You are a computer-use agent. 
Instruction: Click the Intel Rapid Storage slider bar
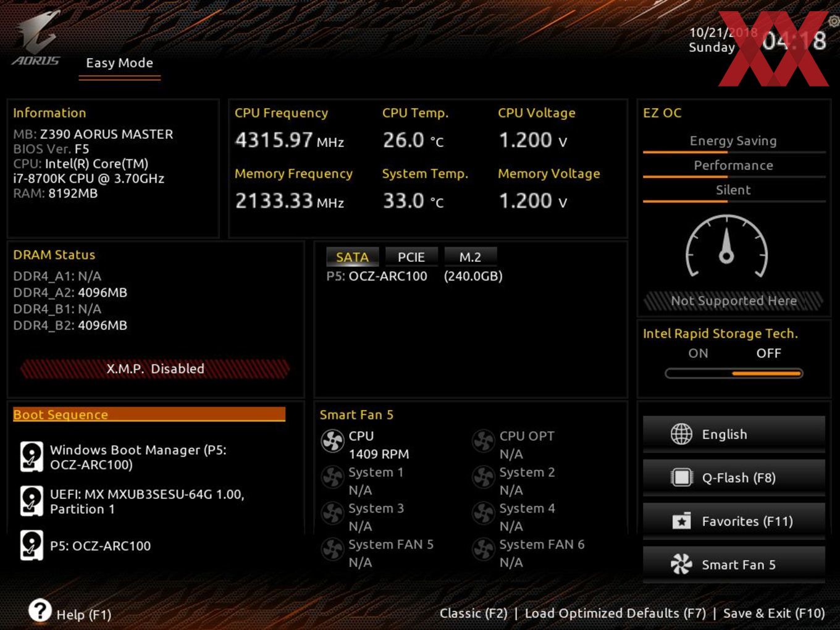(x=734, y=373)
